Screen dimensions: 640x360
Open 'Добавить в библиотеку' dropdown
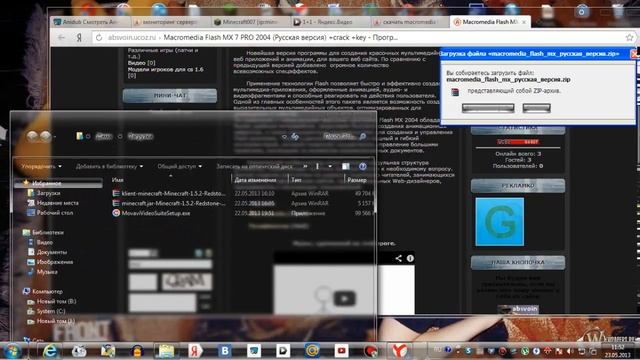(109, 167)
